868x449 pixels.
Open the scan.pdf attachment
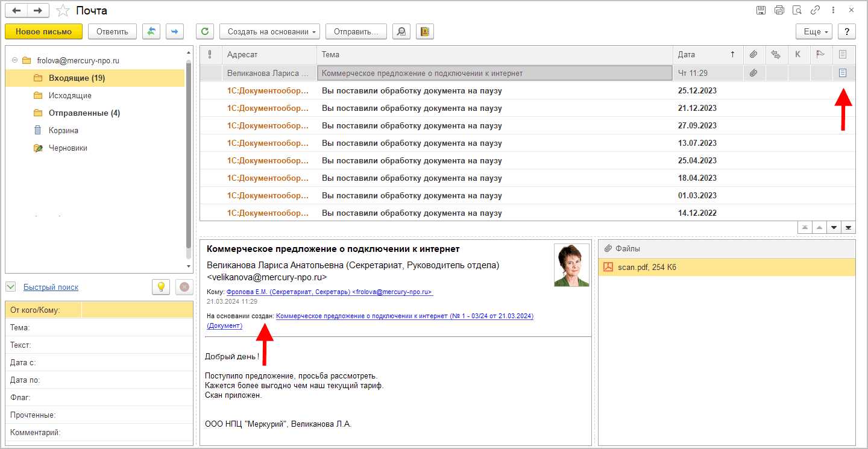[x=647, y=268]
